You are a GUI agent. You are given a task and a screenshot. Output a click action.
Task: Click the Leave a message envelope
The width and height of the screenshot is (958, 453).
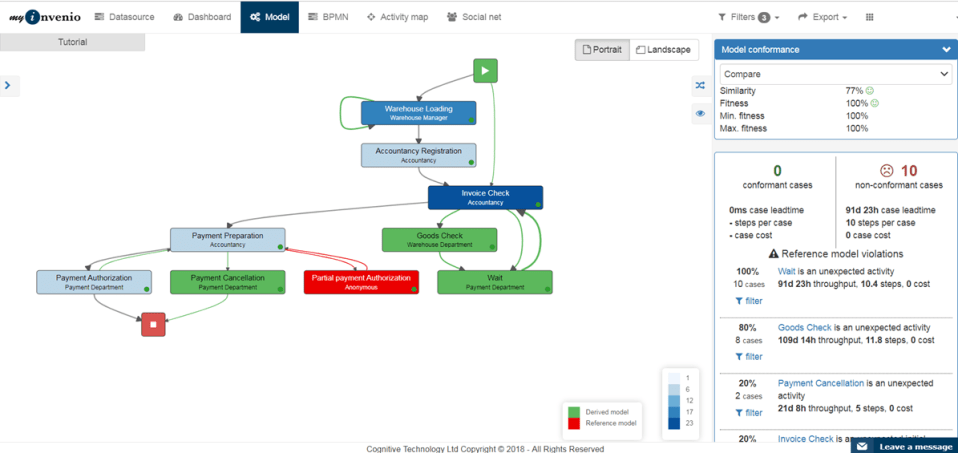[863, 446]
